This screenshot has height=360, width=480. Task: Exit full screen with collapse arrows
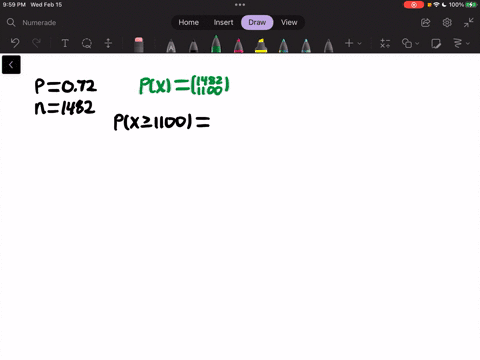tap(469, 23)
